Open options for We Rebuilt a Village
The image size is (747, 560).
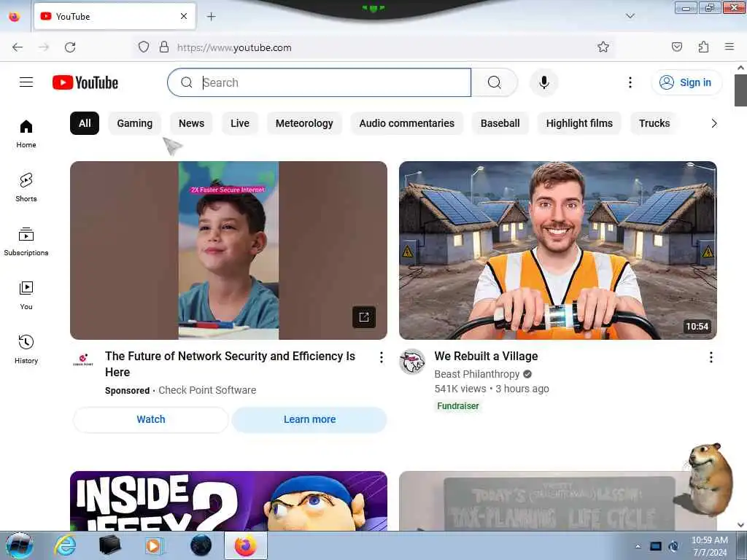point(711,357)
